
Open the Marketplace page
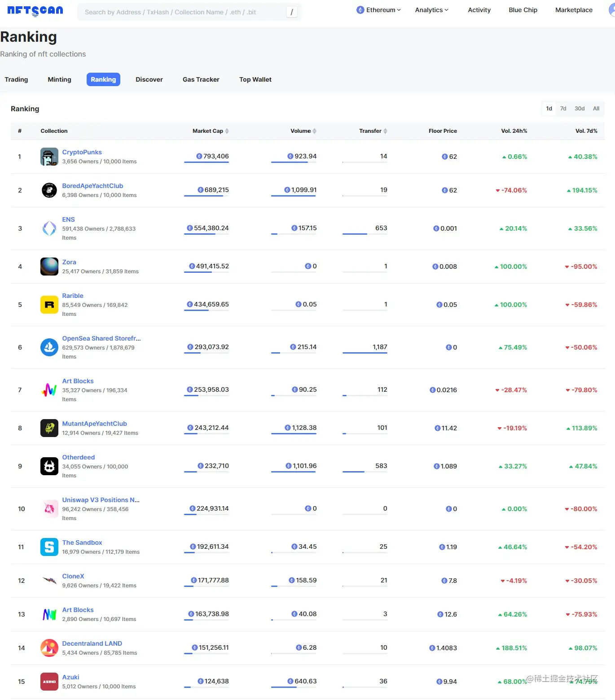click(x=574, y=10)
